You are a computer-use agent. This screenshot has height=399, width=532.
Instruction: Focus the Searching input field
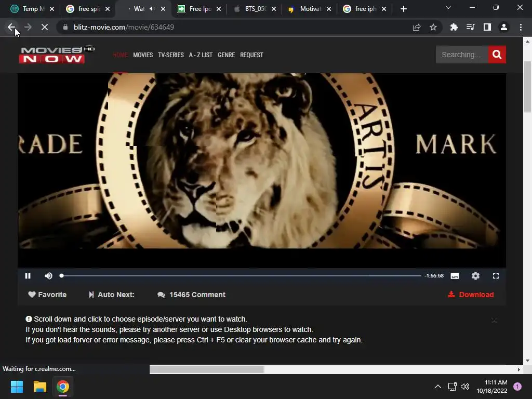(x=462, y=54)
